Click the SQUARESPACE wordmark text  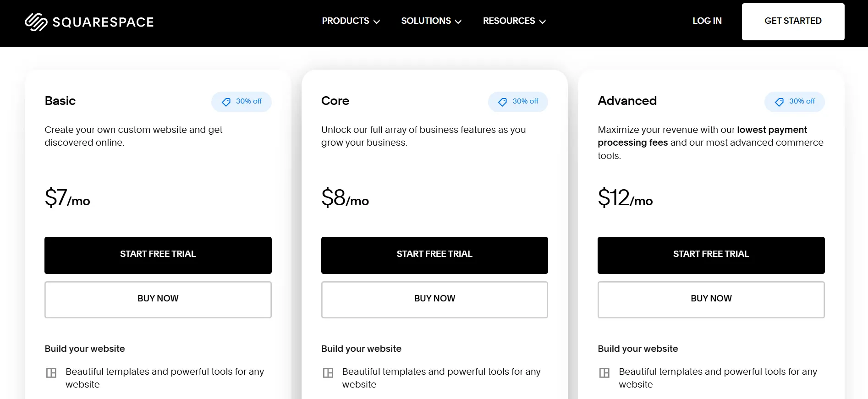point(103,22)
